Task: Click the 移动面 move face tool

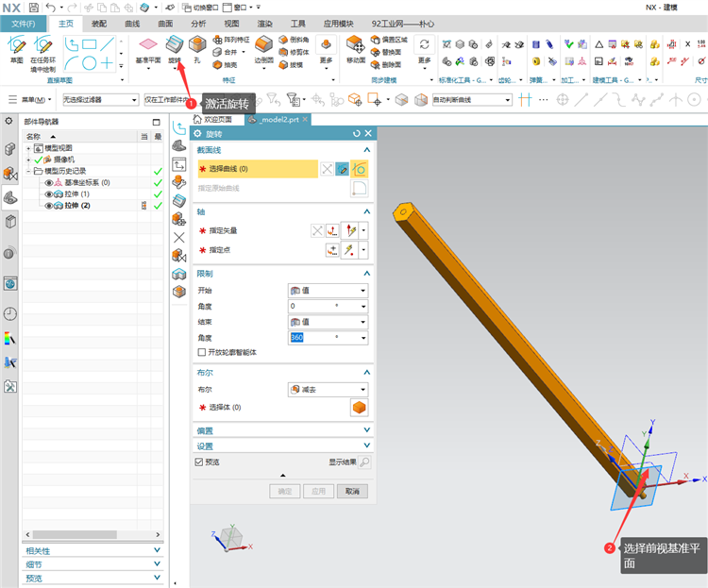Action: [356, 49]
